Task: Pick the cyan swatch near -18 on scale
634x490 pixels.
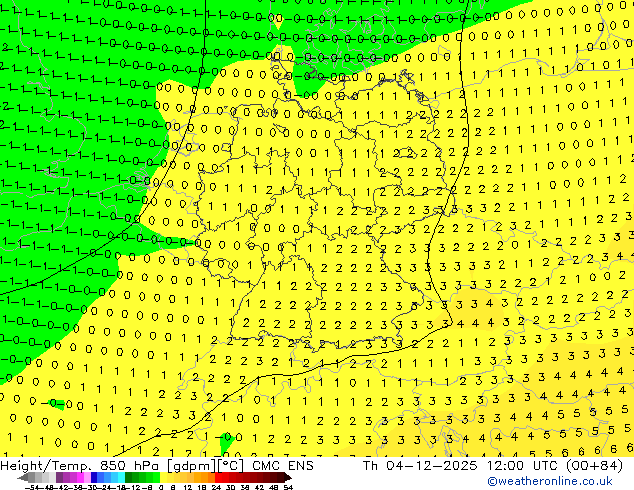Action: pyautogui.click(x=122, y=478)
